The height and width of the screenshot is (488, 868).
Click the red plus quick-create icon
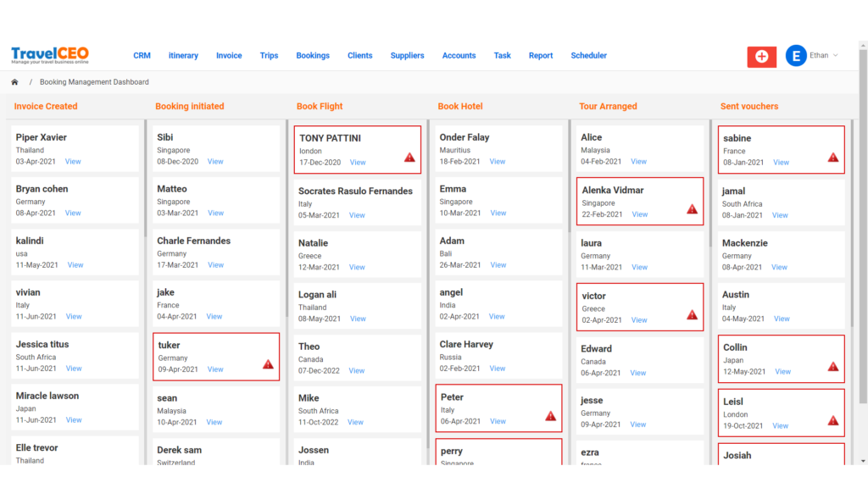tap(760, 56)
